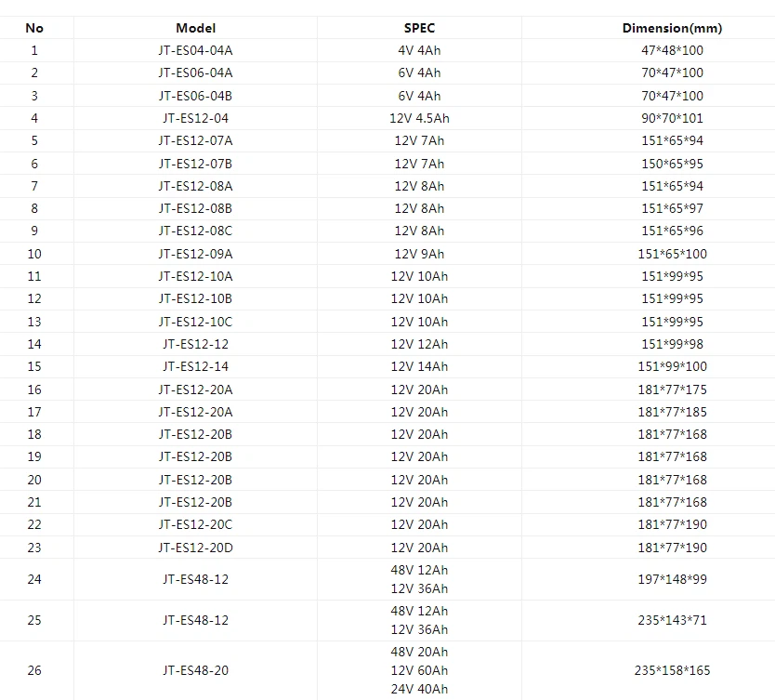
Task: Click the SPEC column header
Action: pyautogui.click(x=419, y=28)
